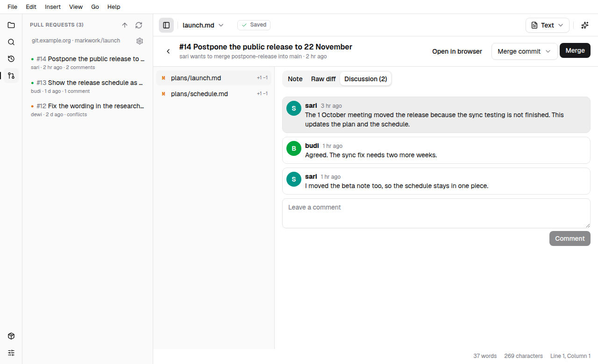Click the git.example.org · markwork/launch repository label
This screenshot has height=364, width=598.
point(76,41)
